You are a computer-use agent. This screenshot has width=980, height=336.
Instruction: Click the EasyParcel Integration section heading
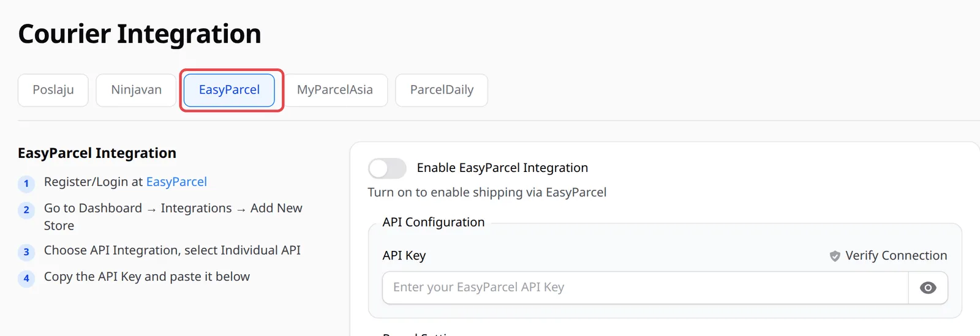click(97, 153)
